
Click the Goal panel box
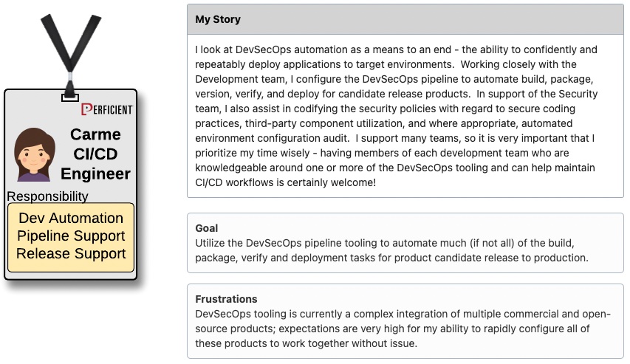pyautogui.click(x=405, y=243)
